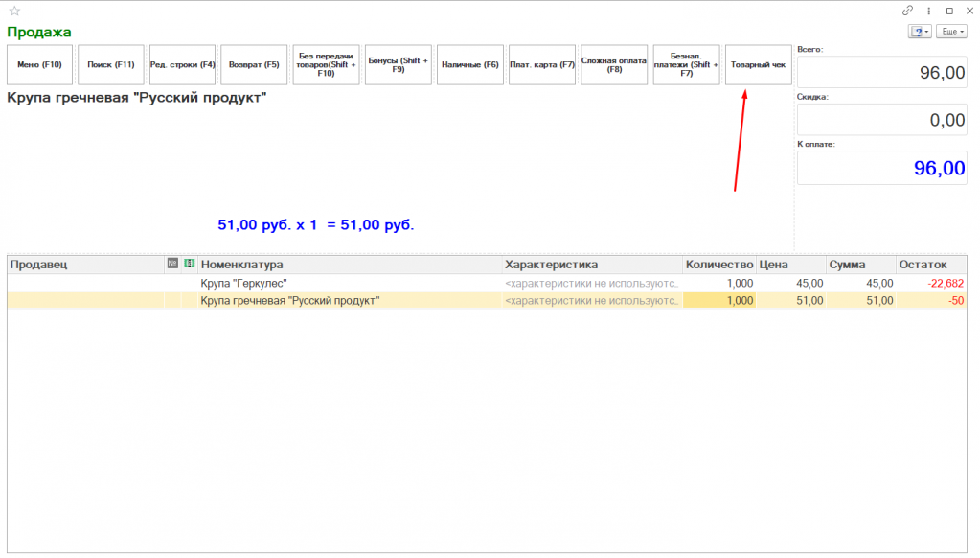
Task: Click price cell 45,00 in Цена column
Action: click(x=791, y=284)
